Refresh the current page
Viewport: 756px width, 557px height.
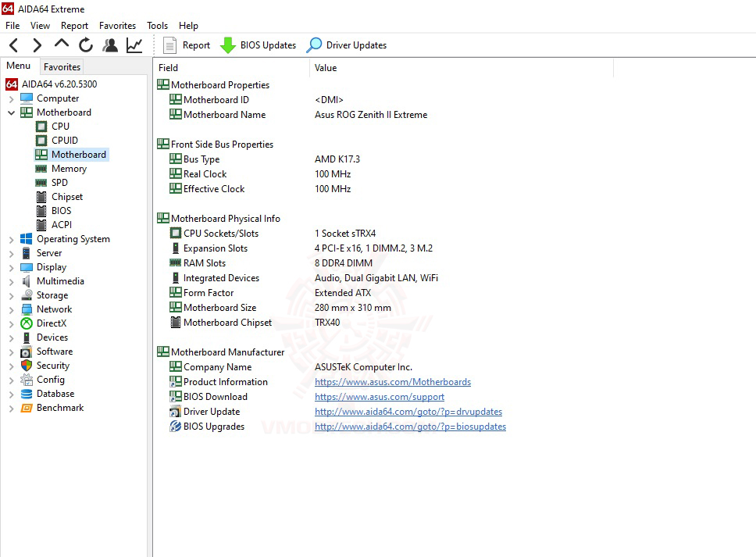pyautogui.click(x=86, y=45)
